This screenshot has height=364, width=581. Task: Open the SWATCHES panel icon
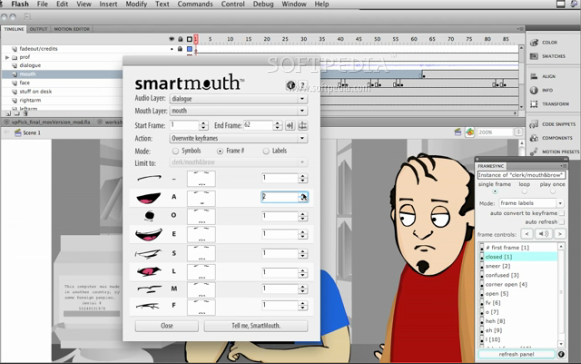pyautogui.click(x=534, y=56)
